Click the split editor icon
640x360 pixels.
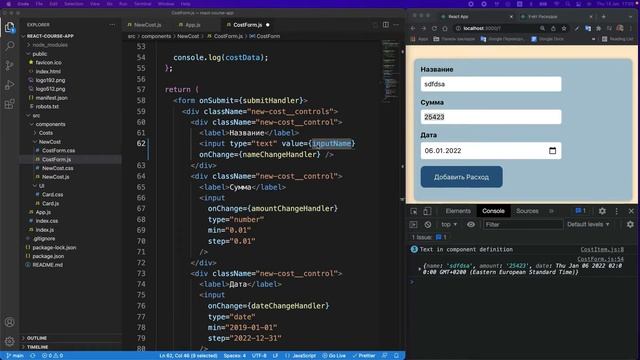[386, 25]
